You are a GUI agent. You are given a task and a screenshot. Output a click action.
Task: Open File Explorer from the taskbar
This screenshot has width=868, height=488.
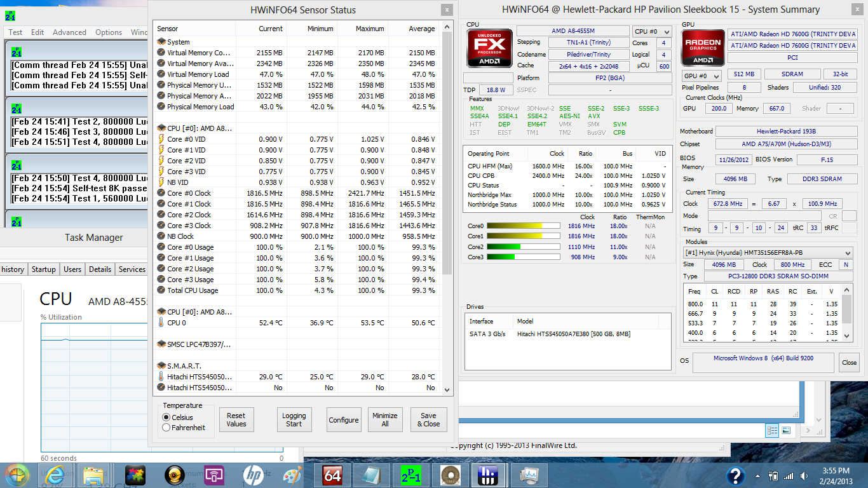tap(94, 475)
